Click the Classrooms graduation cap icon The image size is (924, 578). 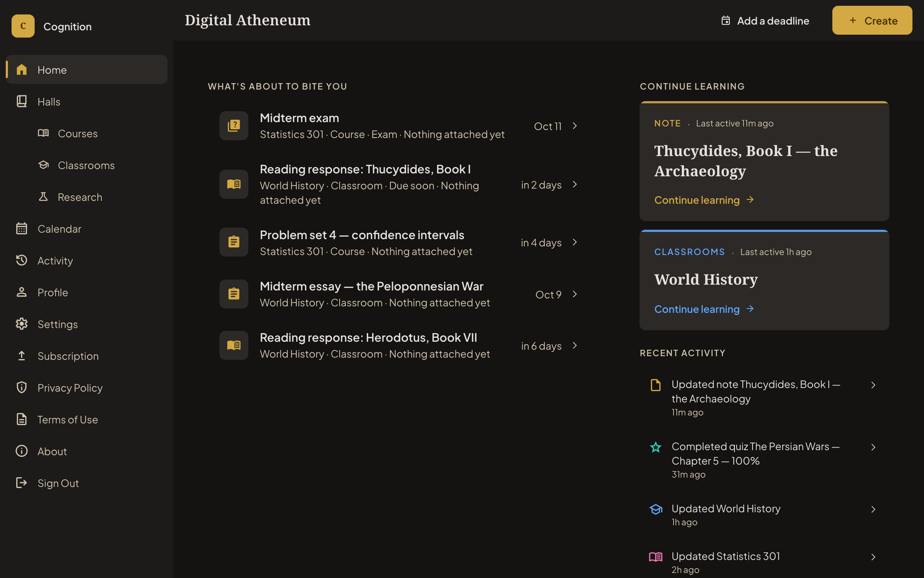(43, 165)
